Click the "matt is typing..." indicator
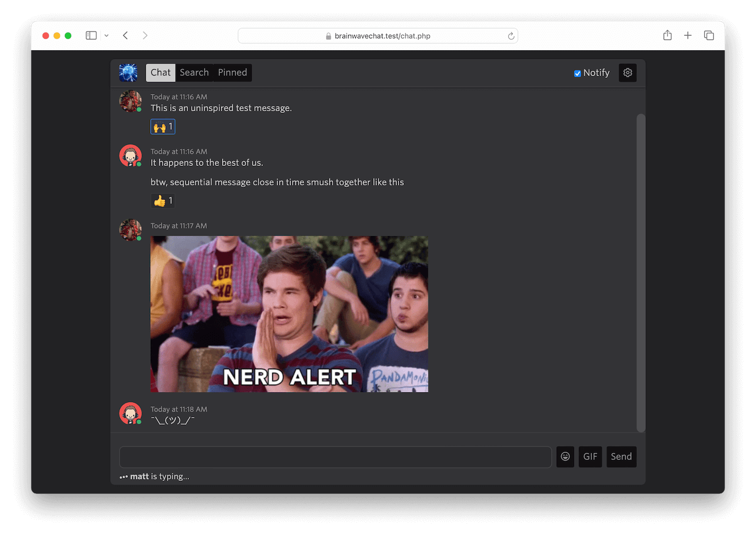Image resolution: width=756 pixels, height=535 pixels. point(154,477)
